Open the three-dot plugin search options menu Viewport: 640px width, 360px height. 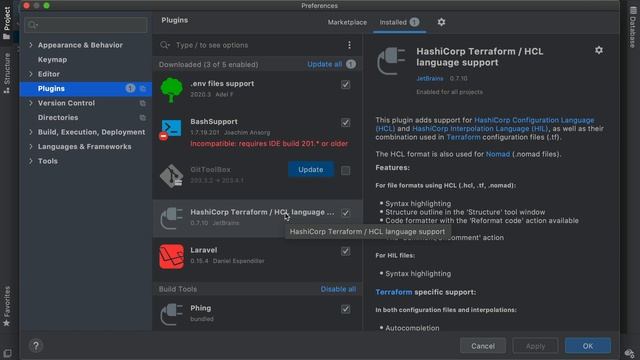click(x=349, y=45)
